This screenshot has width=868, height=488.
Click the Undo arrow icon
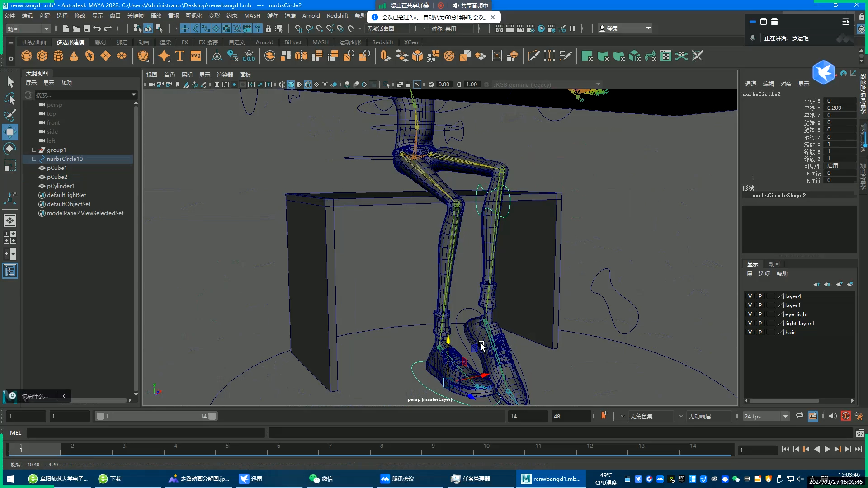(x=97, y=28)
